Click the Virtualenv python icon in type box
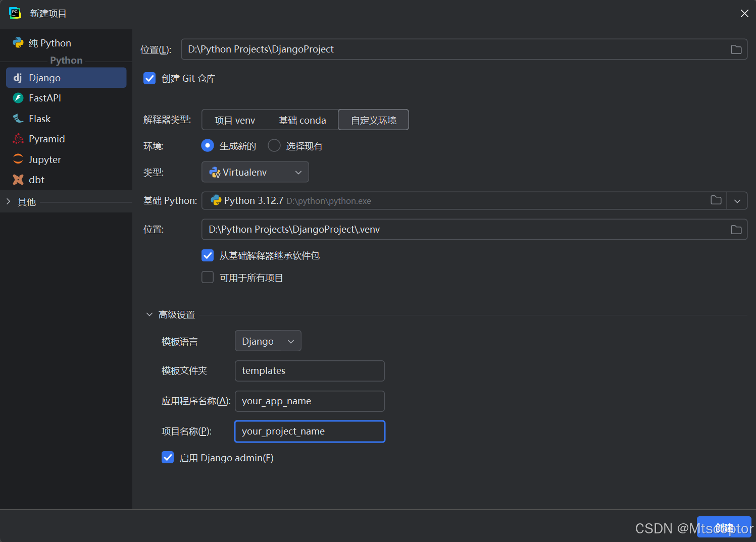The height and width of the screenshot is (542, 756). tap(215, 173)
